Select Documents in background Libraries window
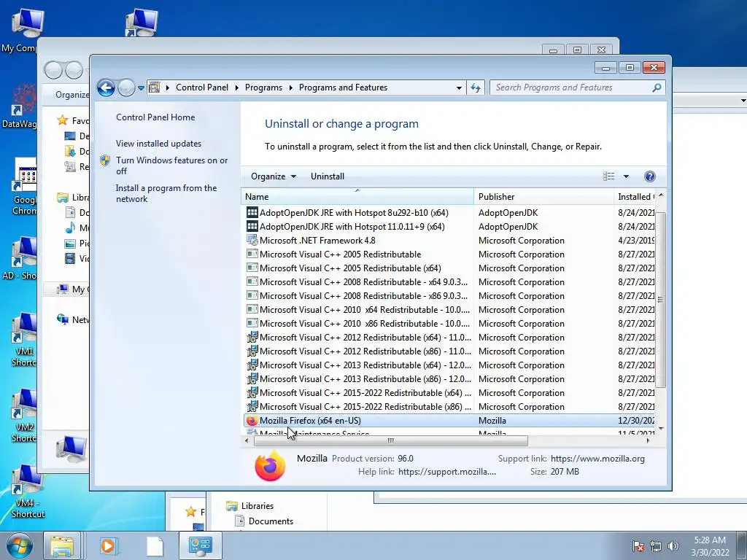 pyautogui.click(x=264, y=521)
